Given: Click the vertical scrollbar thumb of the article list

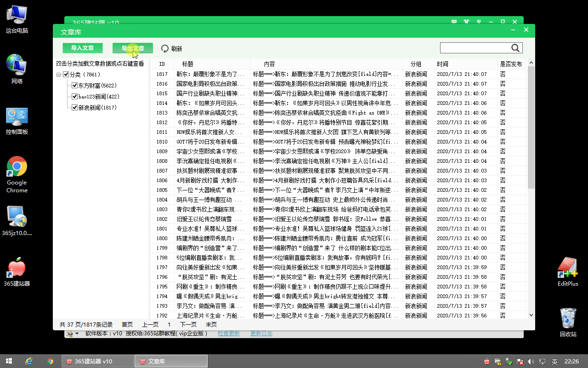Looking at the screenshot, I should [x=531, y=127].
